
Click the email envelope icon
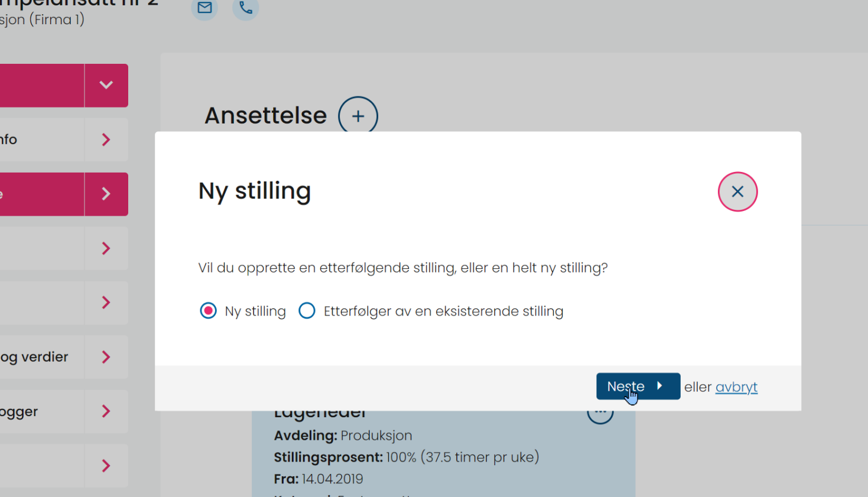pos(204,8)
